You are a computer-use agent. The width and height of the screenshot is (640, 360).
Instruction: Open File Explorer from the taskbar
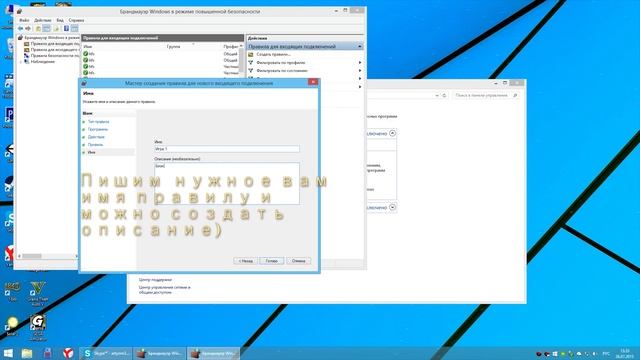click(x=27, y=353)
